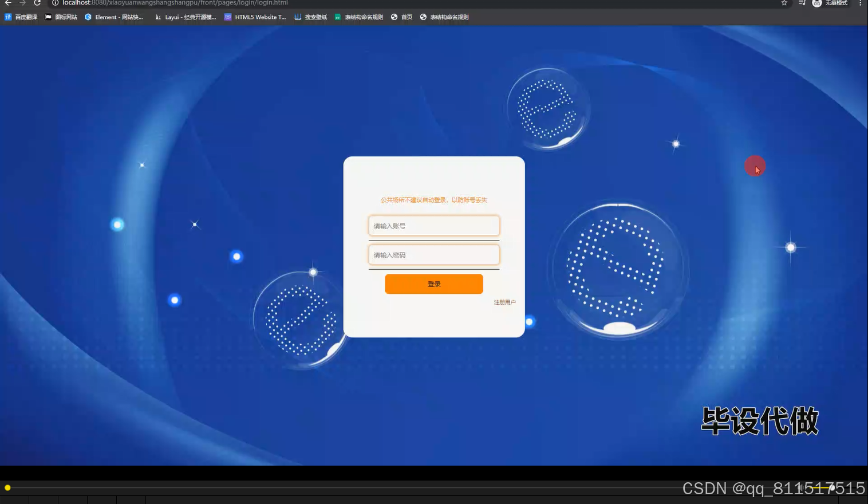Open the first 表结构命名规则 bookmark with the green icon
868x504 pixels.
coord(359,17)
